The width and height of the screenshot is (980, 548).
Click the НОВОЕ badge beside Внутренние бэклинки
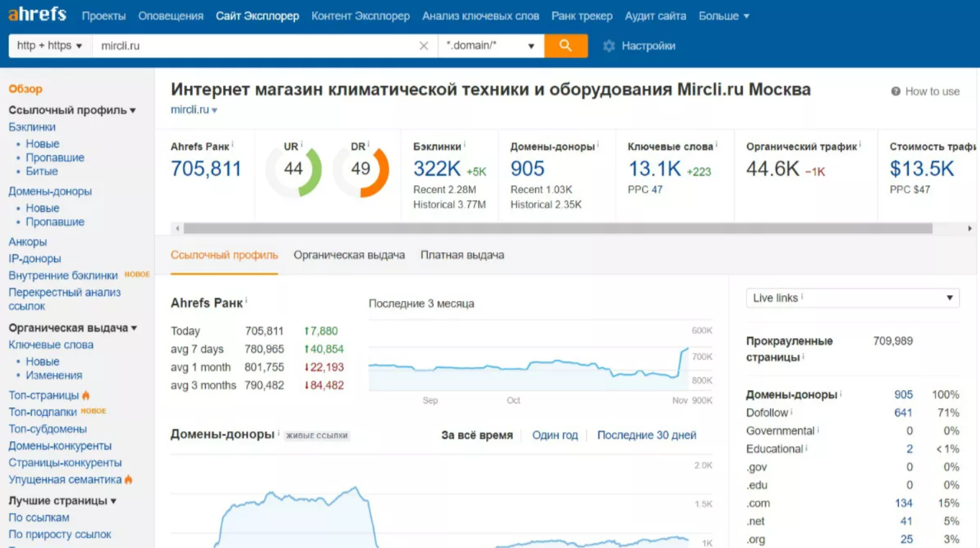pos(137,274)
